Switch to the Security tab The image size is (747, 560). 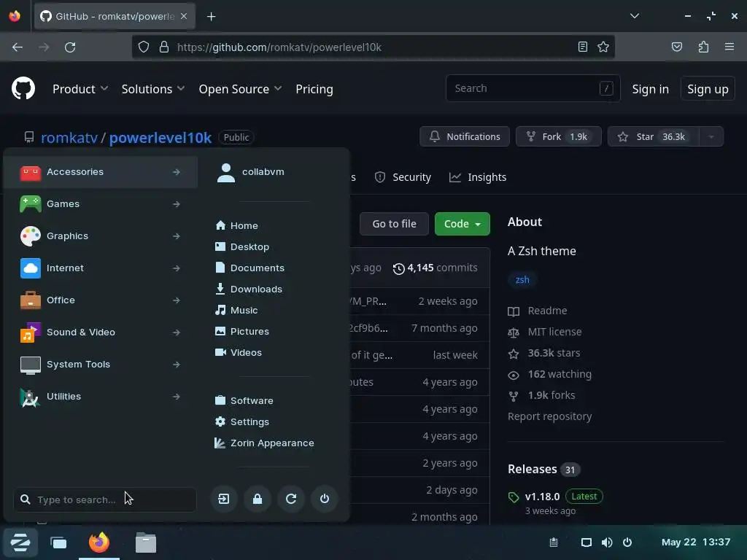[x=403, y=177]
